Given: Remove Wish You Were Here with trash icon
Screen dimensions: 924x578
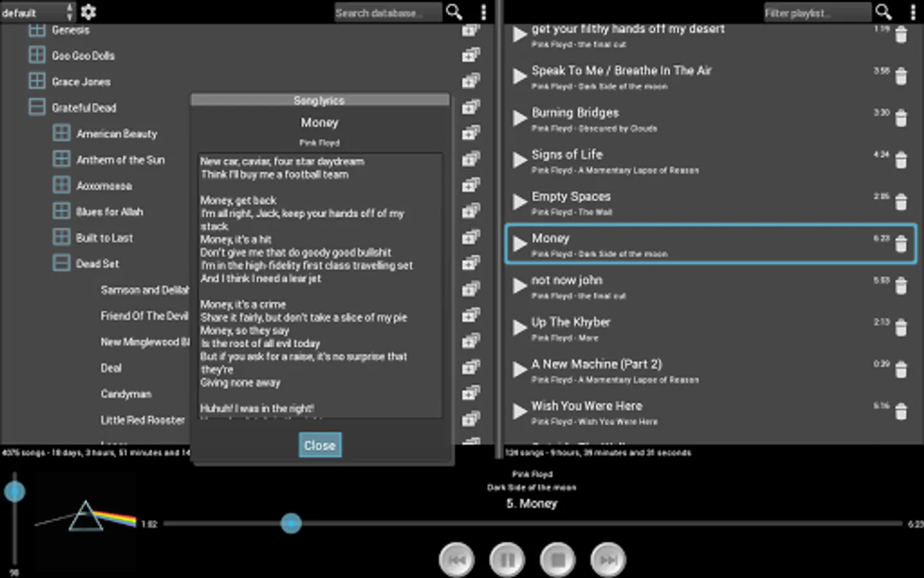Looking at the screenshot, I should [901, 411].
